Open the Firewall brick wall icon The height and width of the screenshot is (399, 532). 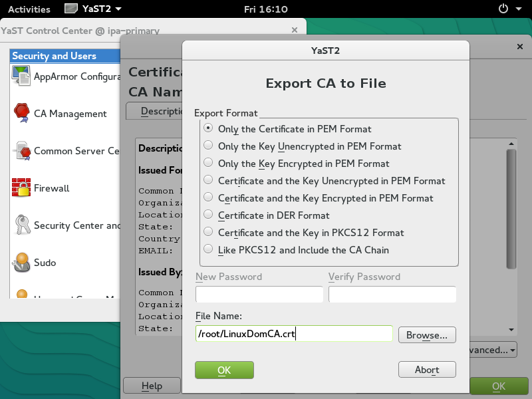pos(21,188)
